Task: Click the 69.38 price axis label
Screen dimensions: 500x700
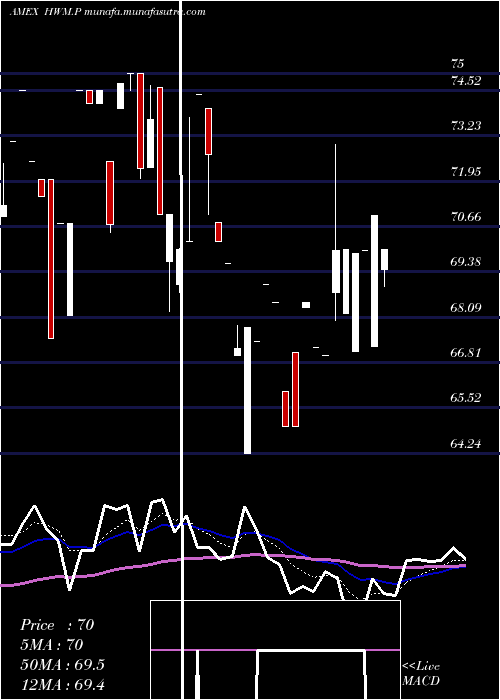Action: point(466,262)
